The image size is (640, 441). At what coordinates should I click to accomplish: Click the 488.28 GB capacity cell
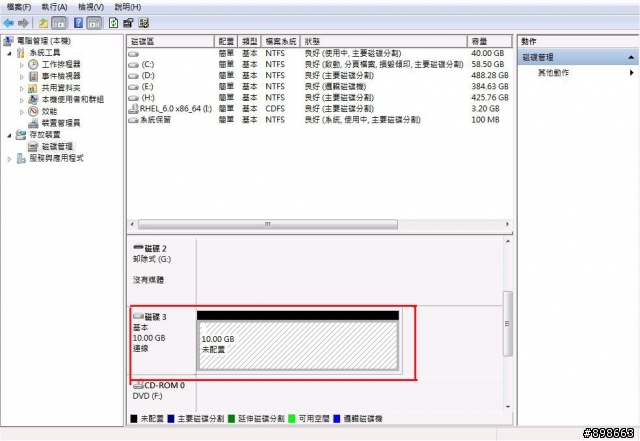pos(490,76)
